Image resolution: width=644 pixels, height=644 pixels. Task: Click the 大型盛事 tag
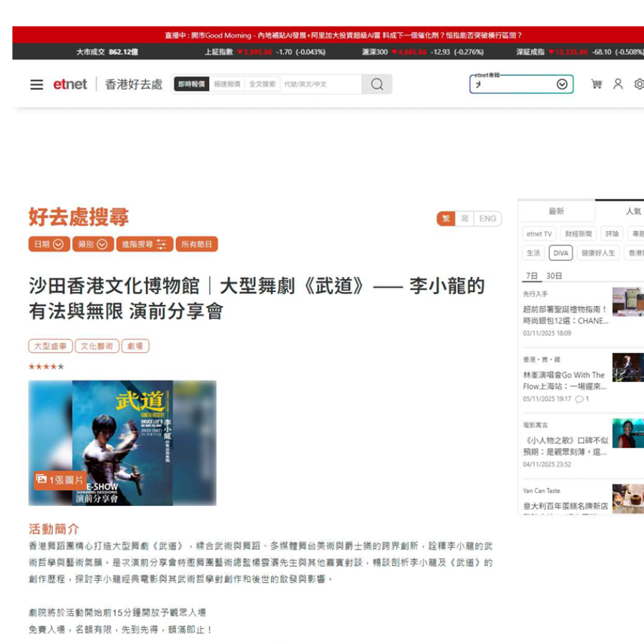(51, 346)
